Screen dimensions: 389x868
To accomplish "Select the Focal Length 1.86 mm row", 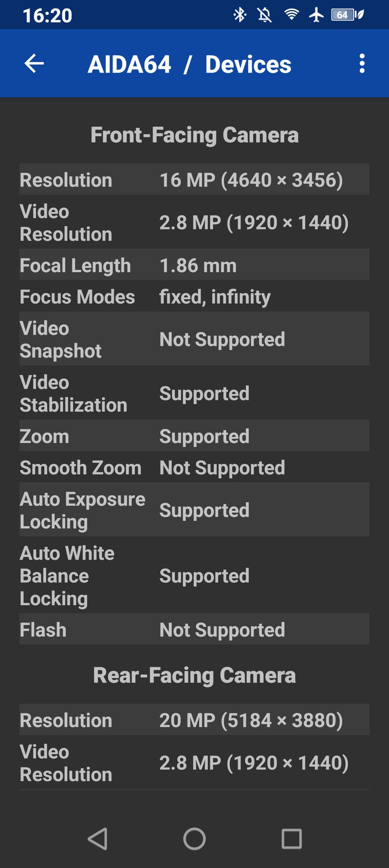I will pos(194,265).
